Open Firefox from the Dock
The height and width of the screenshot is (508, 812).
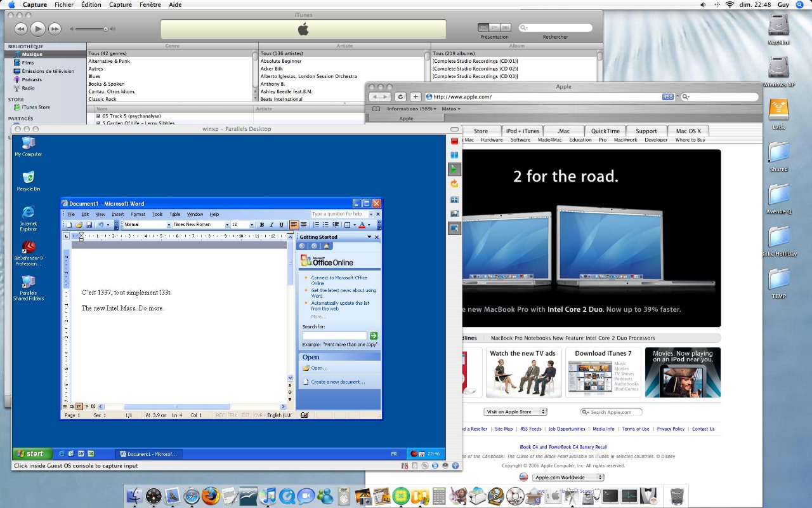point(211,495)
